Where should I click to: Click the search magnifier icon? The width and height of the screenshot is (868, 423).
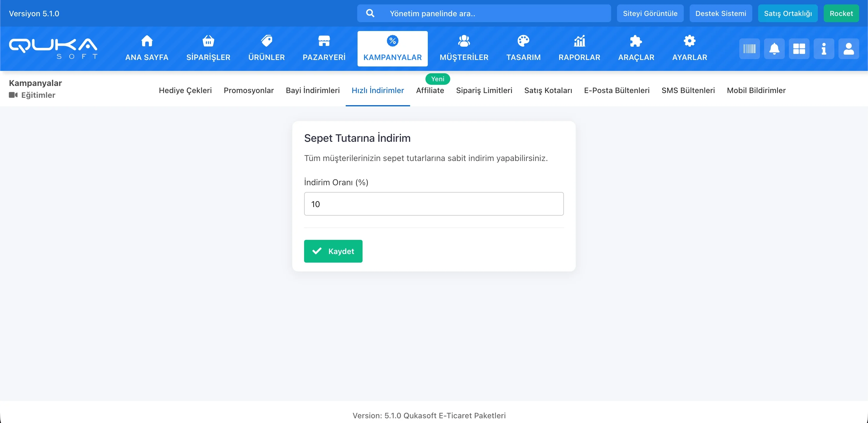[x=370, y=14]
